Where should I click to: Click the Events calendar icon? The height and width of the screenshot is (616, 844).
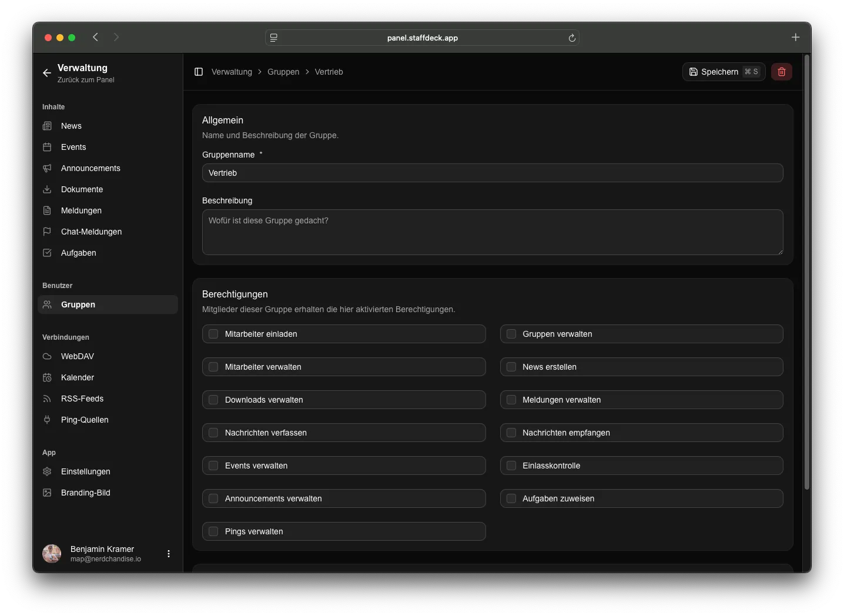(x=47, y=147)
